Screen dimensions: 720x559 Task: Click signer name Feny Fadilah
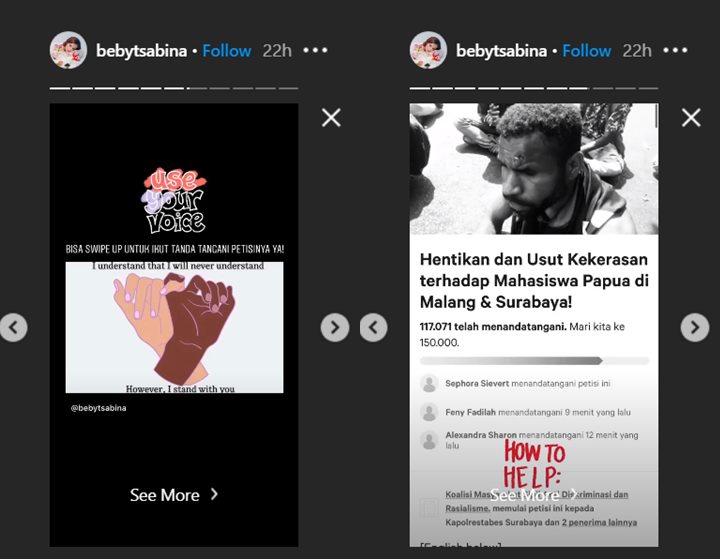click(x=470, y=412)
